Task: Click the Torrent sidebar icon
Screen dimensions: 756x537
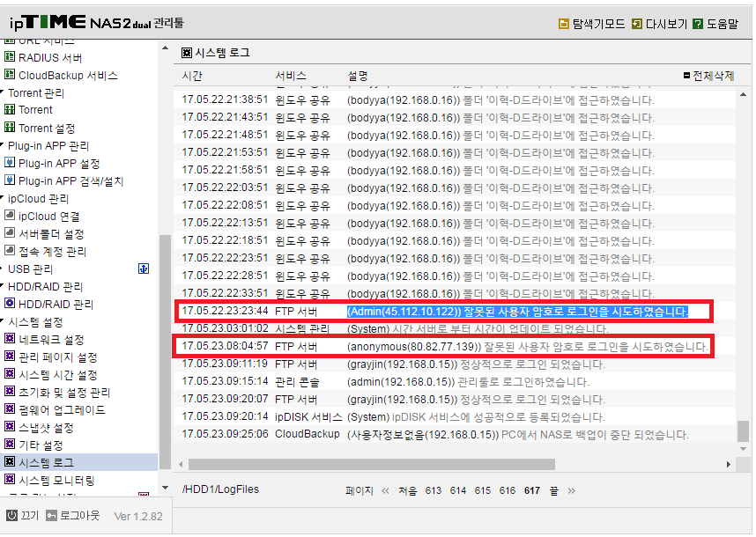Action: point(9,109)
